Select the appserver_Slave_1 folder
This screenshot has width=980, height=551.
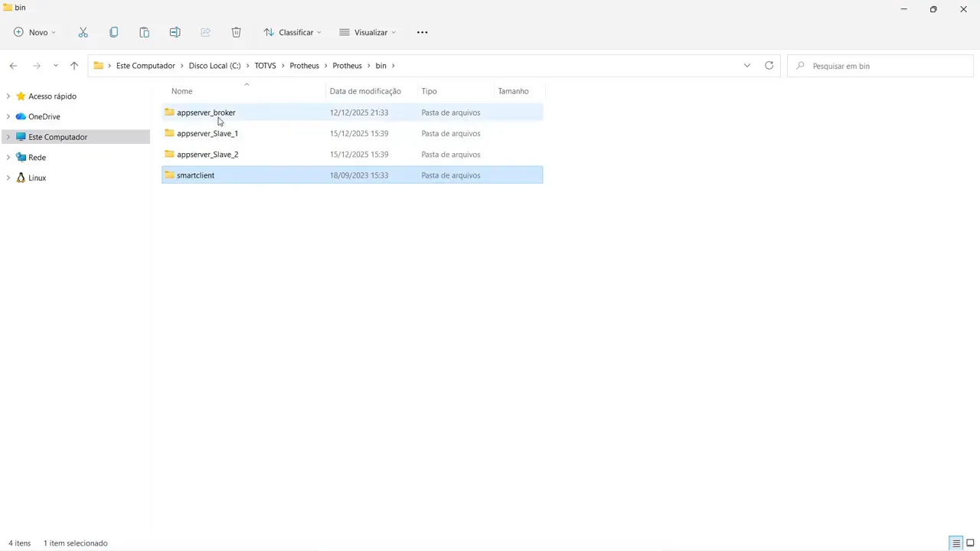pos(207,133)
